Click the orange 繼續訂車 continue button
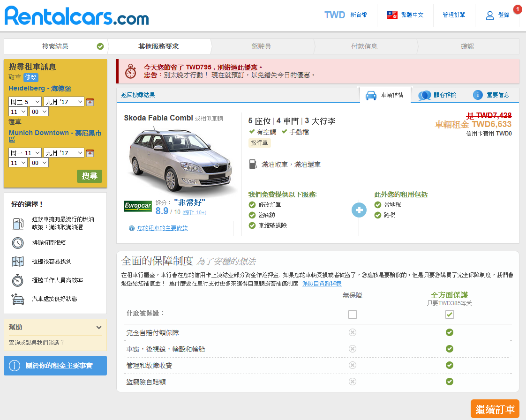 (x=495, y=409)
